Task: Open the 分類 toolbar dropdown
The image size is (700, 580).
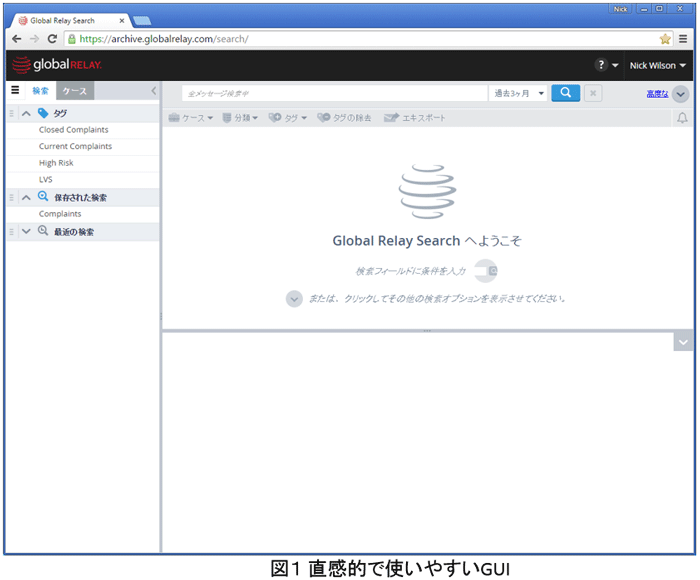Action: coord(240,118)
